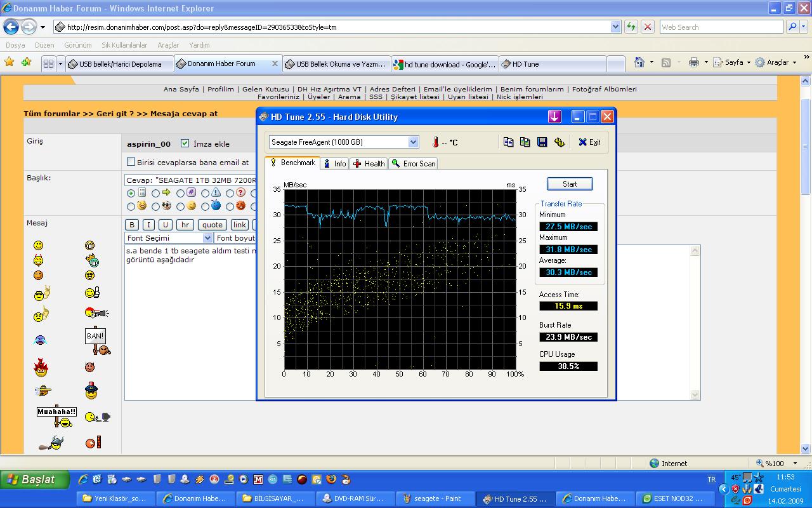The height and width of the screenshot is (508, 812).
Task: Insert the red flaming devil emoticon
Action: tap(41, 367)
